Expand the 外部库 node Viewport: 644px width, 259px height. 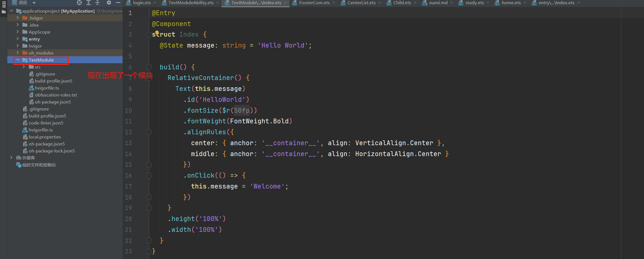11,158
